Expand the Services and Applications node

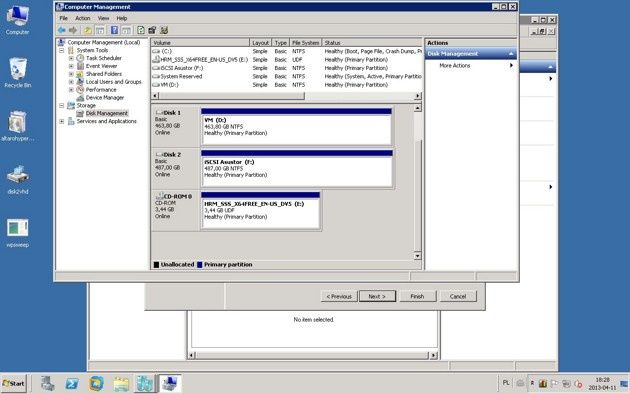[x=62, y=121]
